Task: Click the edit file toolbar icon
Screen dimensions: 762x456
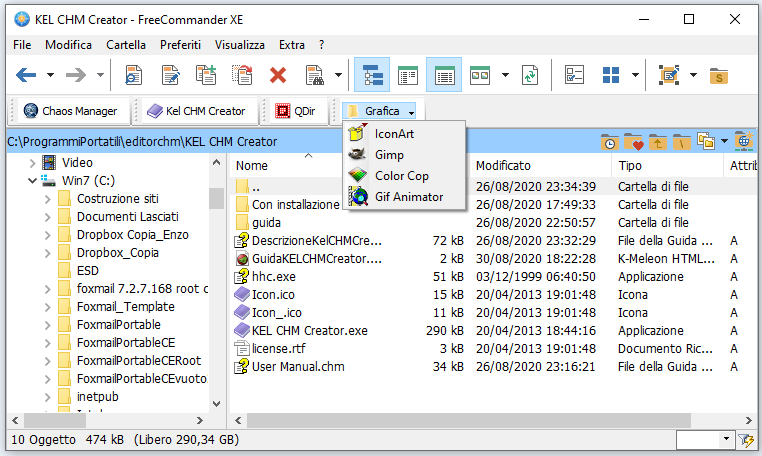Action: point(170,75)
